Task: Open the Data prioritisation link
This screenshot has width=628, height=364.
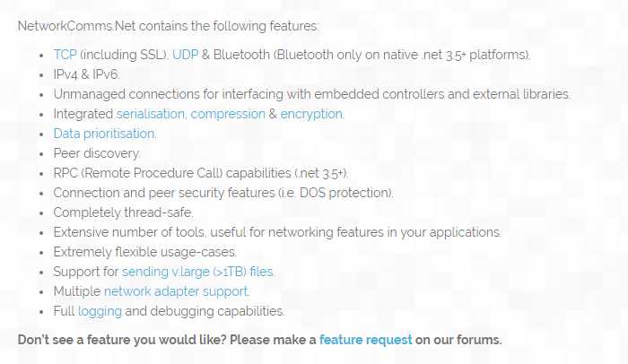Action: pos(105,134)
